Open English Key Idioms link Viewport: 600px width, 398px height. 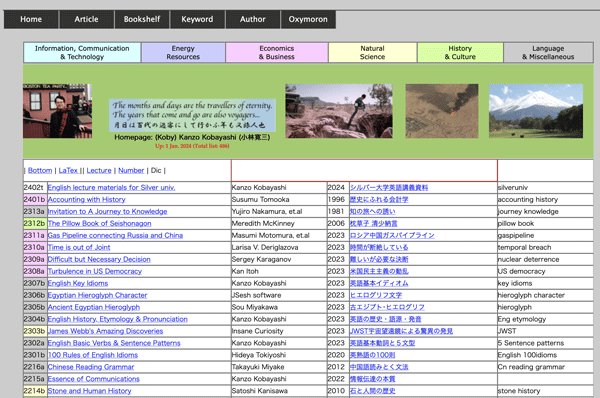[78, 283]
